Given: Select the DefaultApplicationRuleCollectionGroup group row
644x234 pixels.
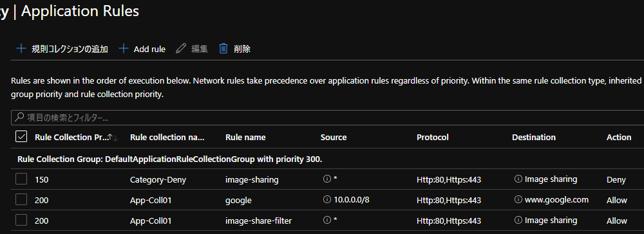Looking at the screenshot, I should pyautogui.click(x=170, y=159).
